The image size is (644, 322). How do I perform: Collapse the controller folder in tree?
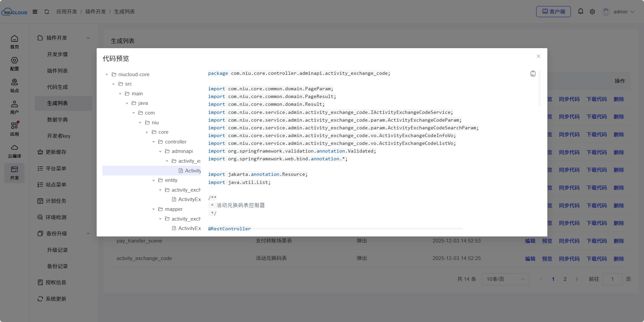tap(154, 142)
